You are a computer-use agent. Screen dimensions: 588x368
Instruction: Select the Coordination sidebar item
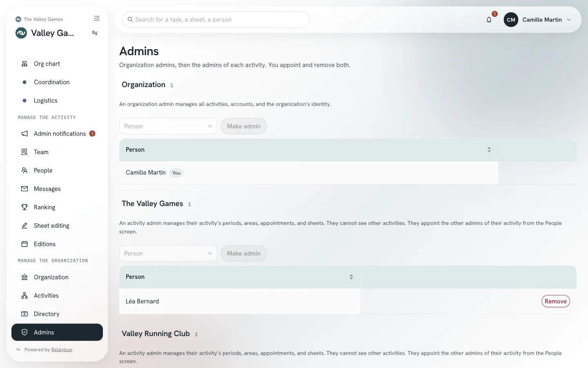[57, 82]
